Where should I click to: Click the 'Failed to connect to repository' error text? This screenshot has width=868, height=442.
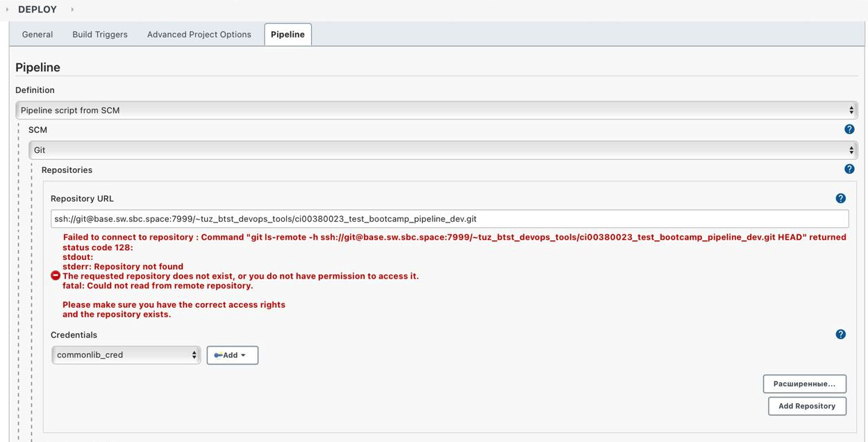coord(454,238)
